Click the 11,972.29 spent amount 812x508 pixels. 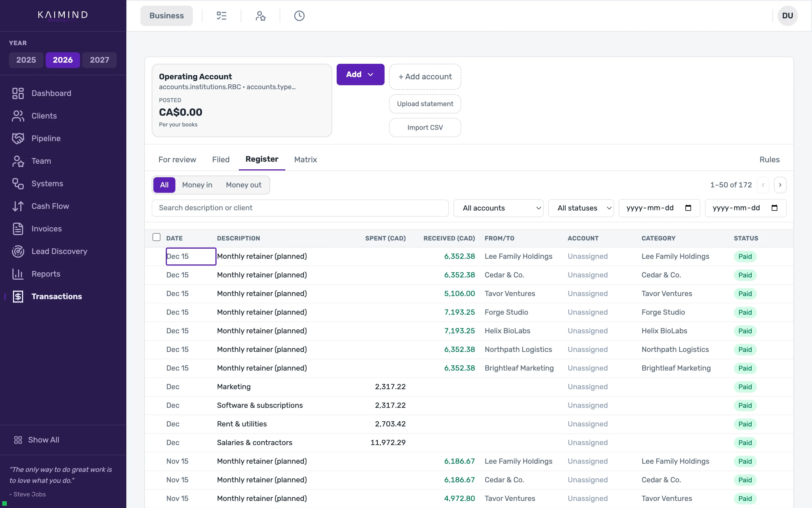coord(388,443)
